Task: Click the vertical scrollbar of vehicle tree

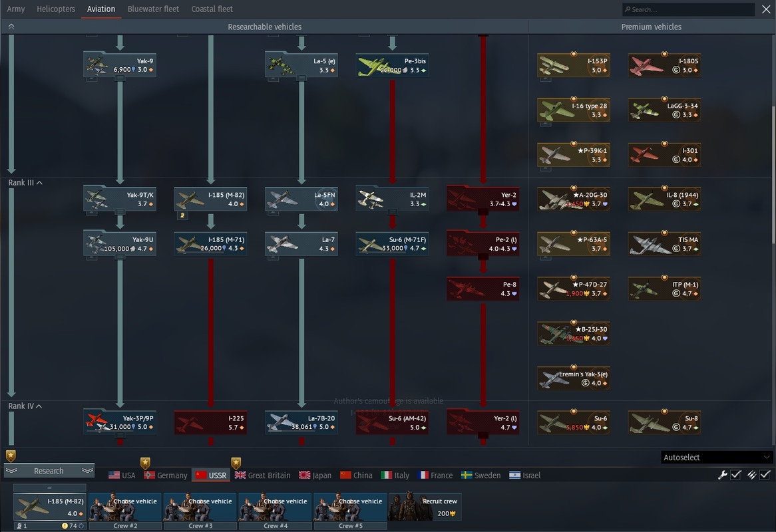Action: [x=773, y=174]
